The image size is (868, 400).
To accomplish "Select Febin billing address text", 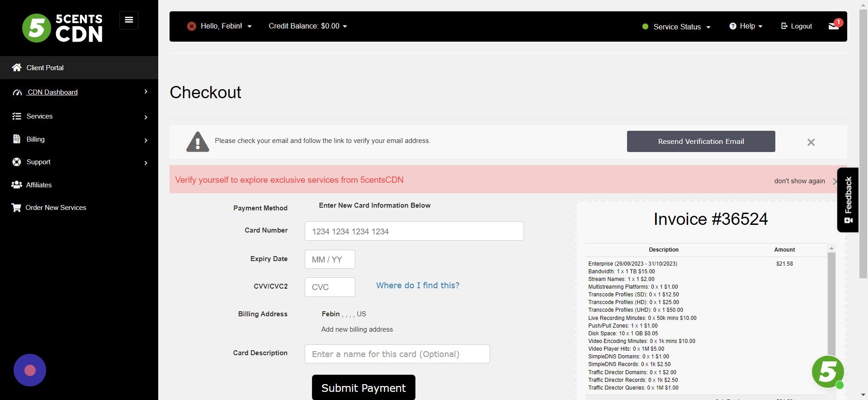I will [x=344, y=314].
